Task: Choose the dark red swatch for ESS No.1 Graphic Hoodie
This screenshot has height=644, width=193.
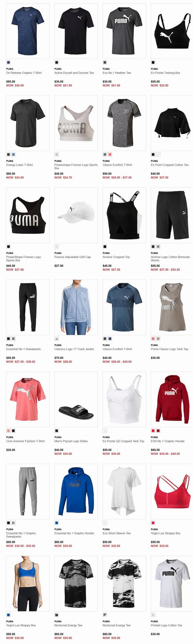Action: tap(158, 431)
